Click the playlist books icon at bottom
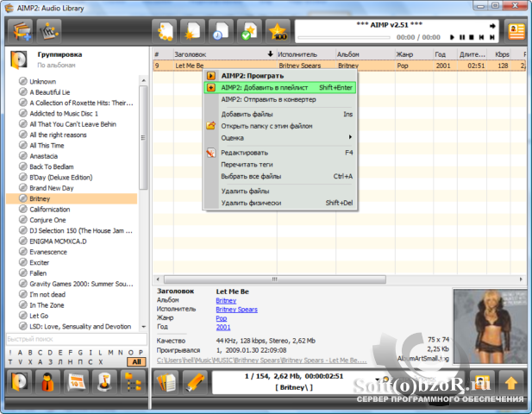Viewport: 532px width, 414px height. click(166, 382)
